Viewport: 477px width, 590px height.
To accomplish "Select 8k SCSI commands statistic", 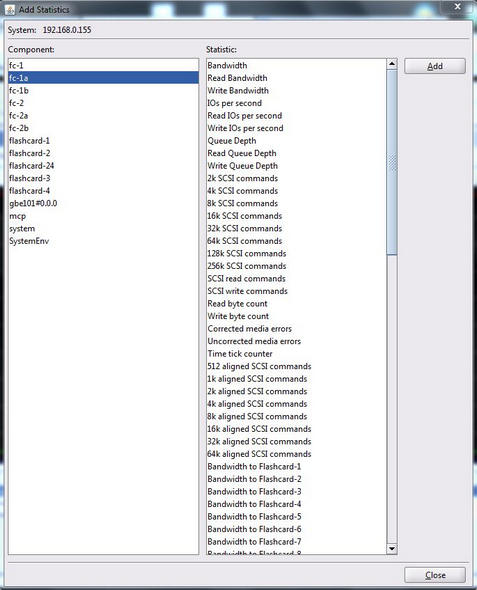I will coord(297,203).
